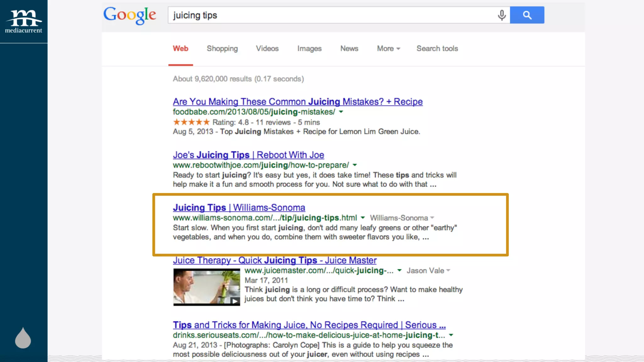Click the Google logo

pos(130,15)
